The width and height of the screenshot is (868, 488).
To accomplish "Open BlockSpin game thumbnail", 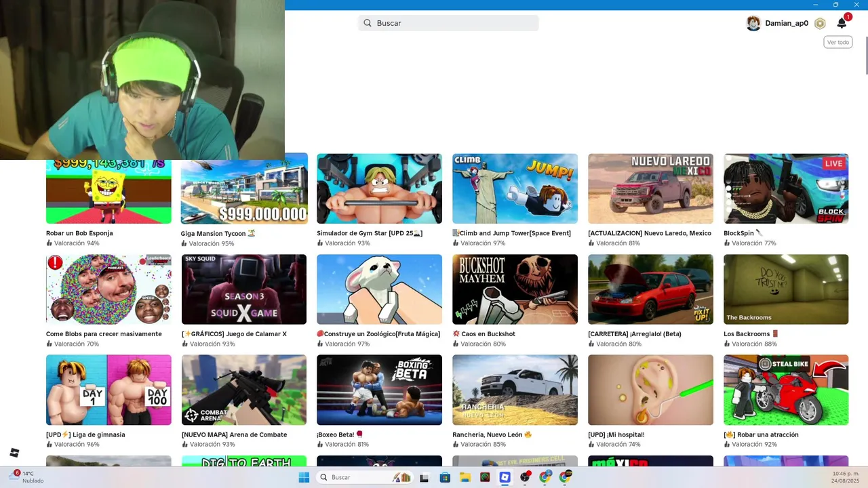I will [786, 188].
